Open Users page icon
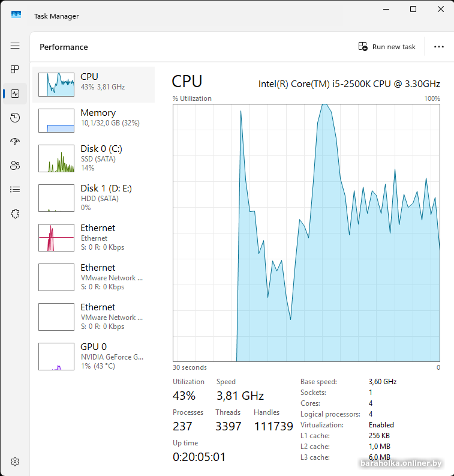 pos(15,166)
